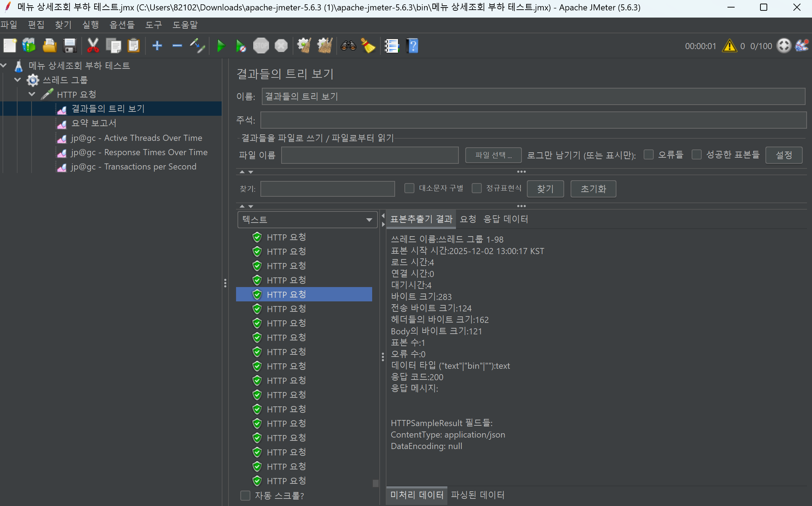
Task: Click the 파일 선택 button
Action: (x=493, y=155)
